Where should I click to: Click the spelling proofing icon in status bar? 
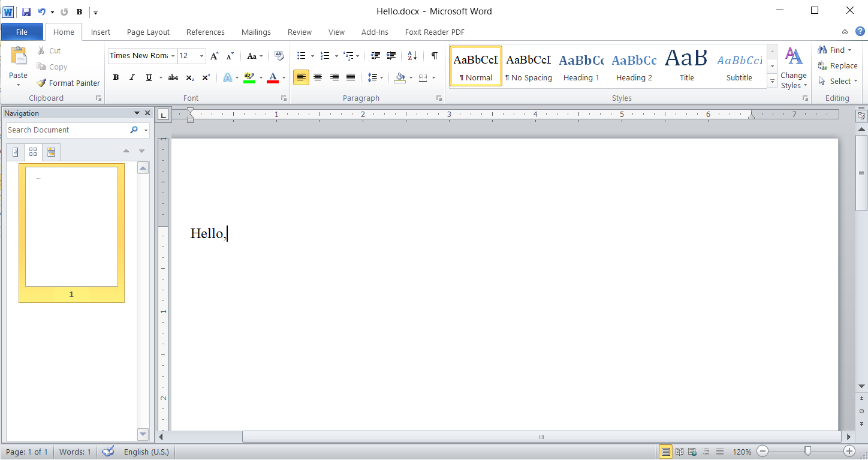tap(108, 452)
